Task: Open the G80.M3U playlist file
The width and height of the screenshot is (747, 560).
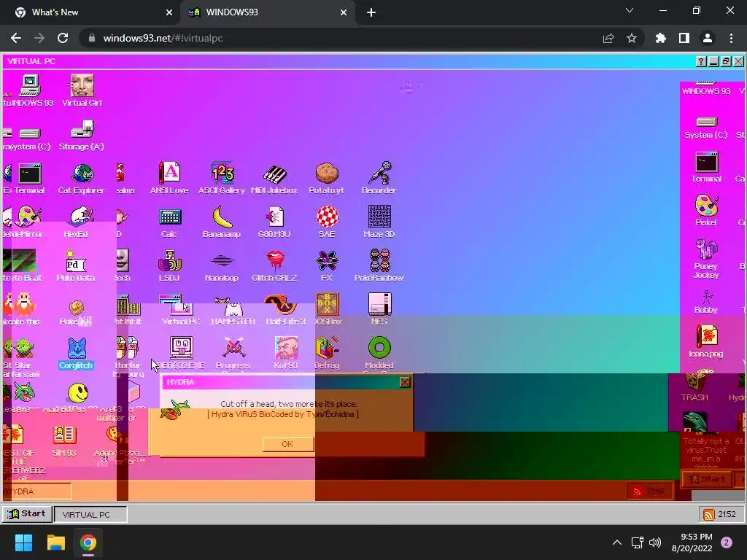Action: pos(274,222)
